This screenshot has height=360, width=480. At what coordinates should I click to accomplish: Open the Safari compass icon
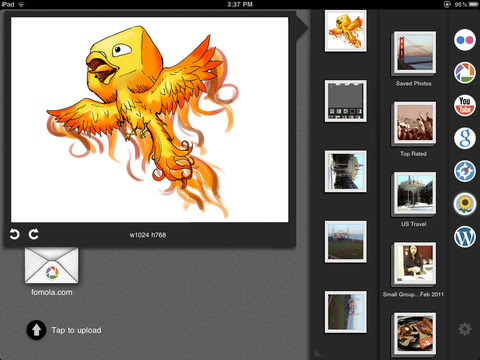pos(465,171)
